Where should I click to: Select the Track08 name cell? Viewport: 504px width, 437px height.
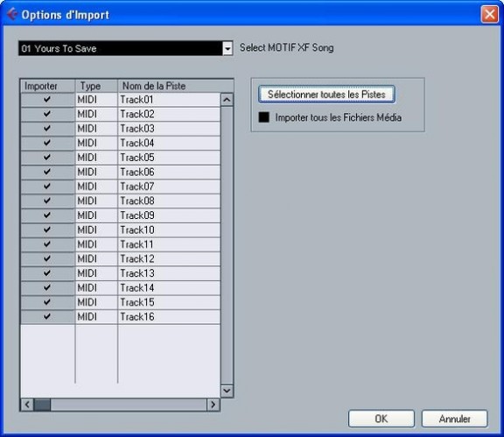tap(169, 201)
